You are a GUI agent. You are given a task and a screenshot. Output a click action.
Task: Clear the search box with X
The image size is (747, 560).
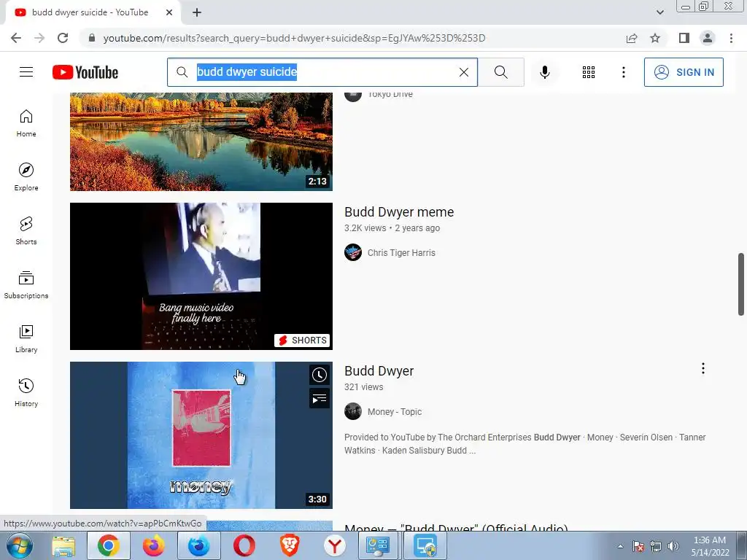coord(463,72)
